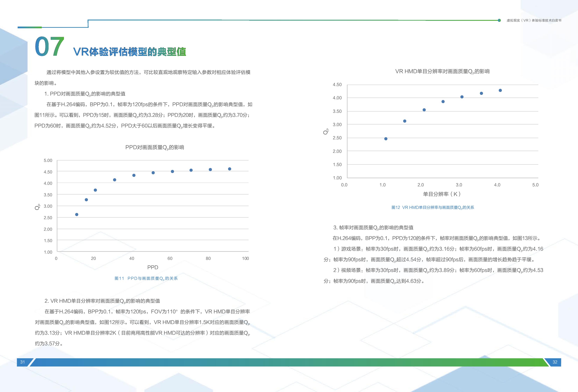Click the Qp y-axis label of resolution chart
This screenshot has width=578, height=392.
(x=326, y=132)
